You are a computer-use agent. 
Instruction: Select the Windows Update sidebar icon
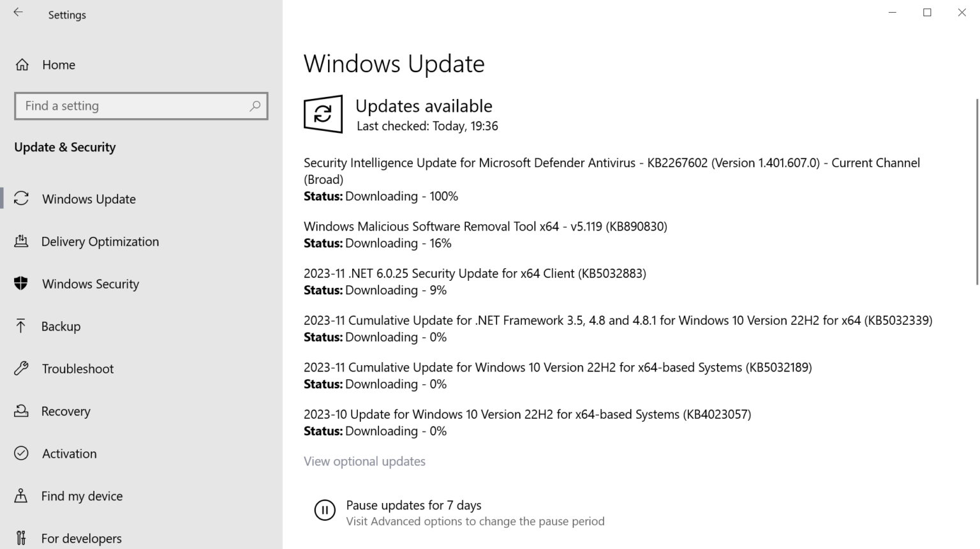[x=21, y=199]
